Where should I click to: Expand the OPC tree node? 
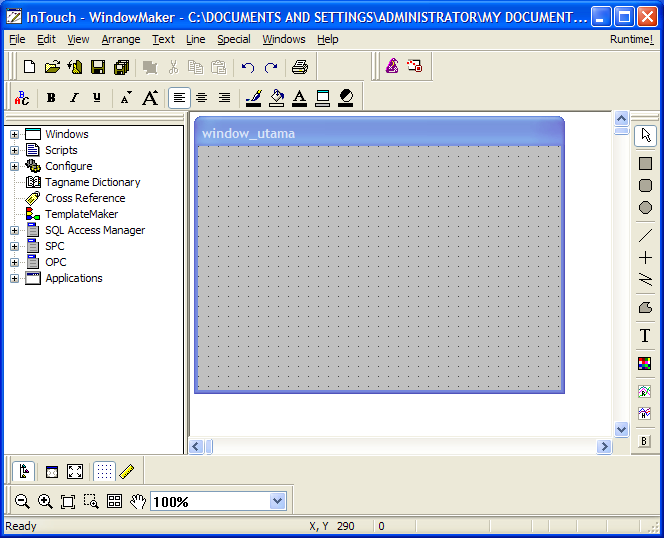click(14, 262)
